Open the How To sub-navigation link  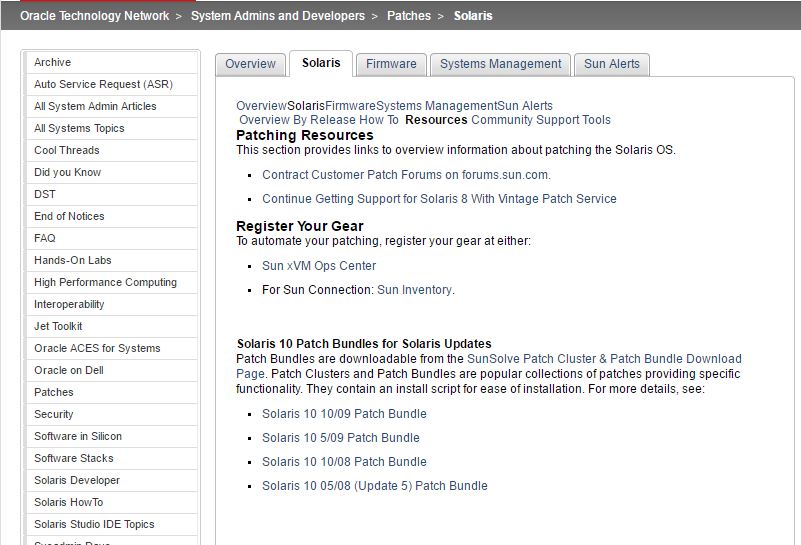click(379, 120)
